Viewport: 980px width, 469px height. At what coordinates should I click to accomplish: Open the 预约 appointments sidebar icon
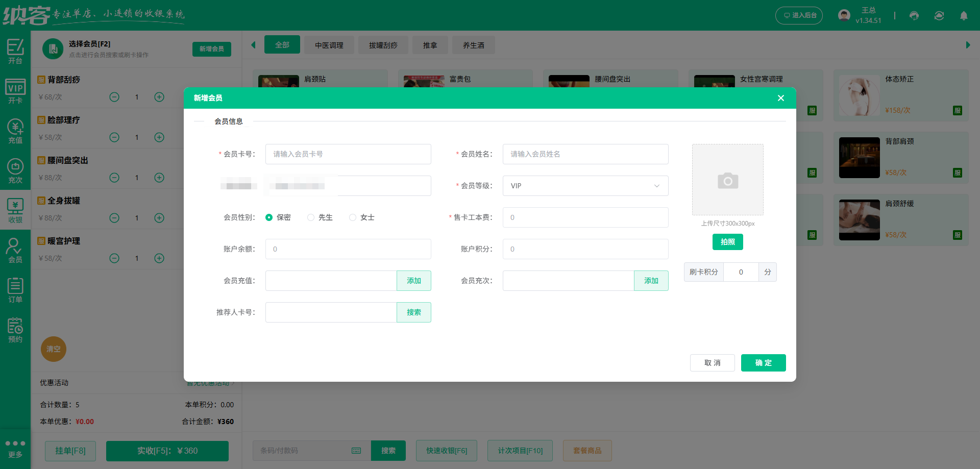click(15, 329)
